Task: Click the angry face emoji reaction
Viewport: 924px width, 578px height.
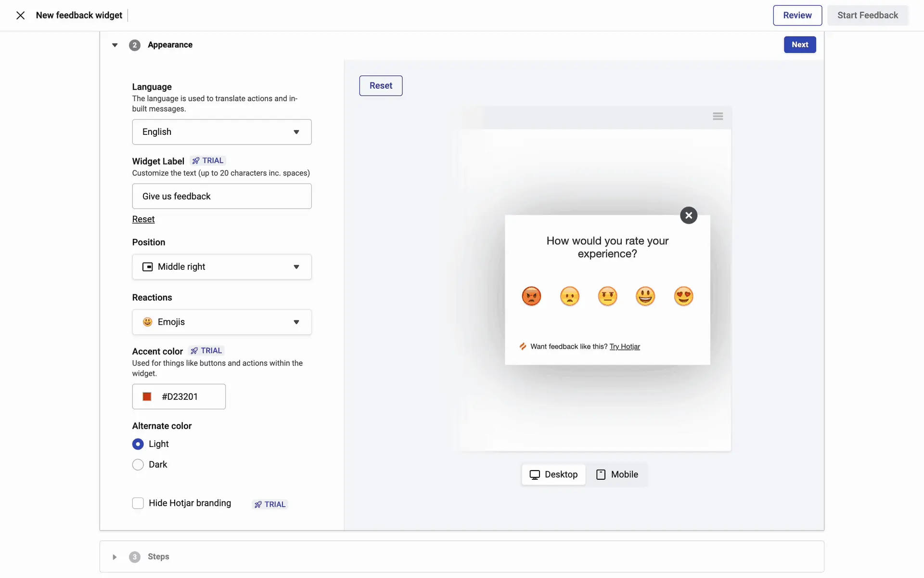Action: (x=531, y=296)
